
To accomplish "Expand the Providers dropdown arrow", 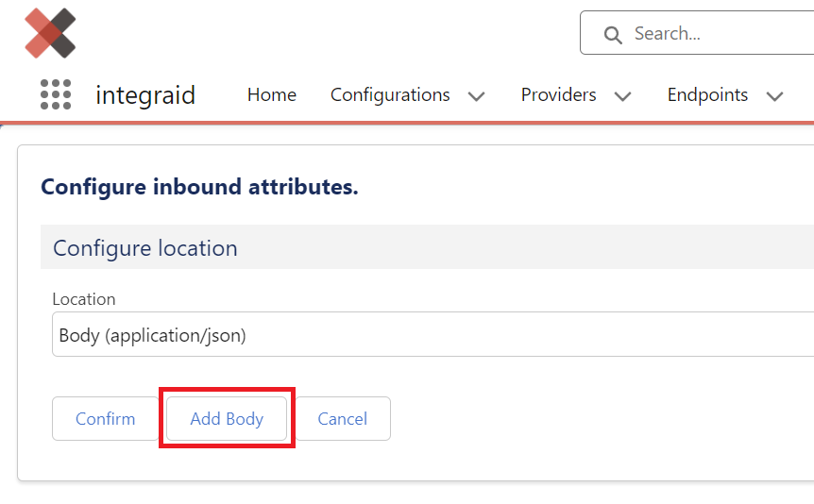I will click(x=622, y=96).
